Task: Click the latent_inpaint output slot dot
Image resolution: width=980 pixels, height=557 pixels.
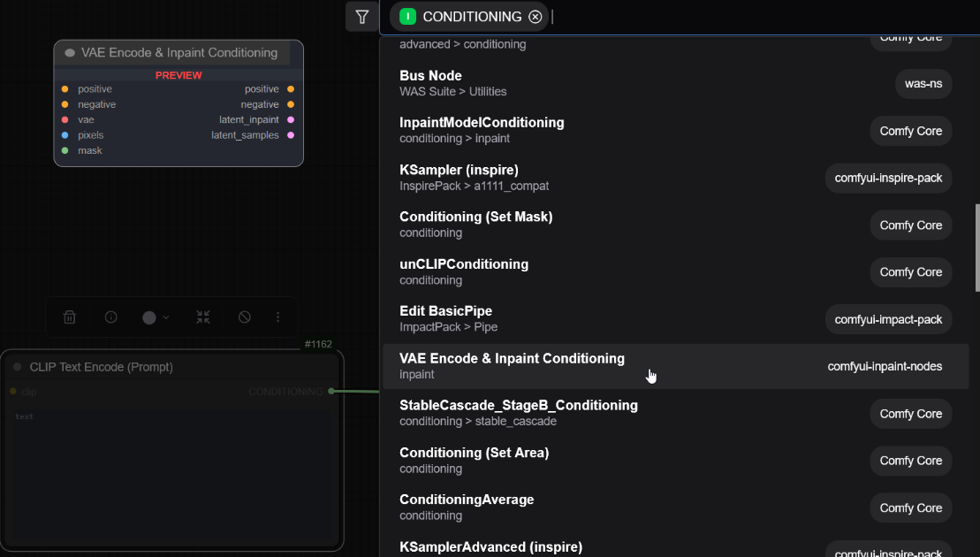Action: [291, 120]
